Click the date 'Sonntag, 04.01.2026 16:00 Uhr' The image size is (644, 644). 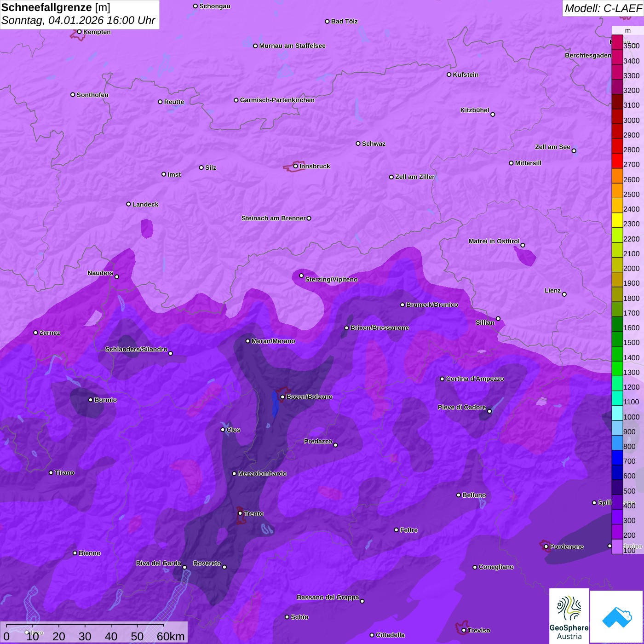(x=78, y=20)
